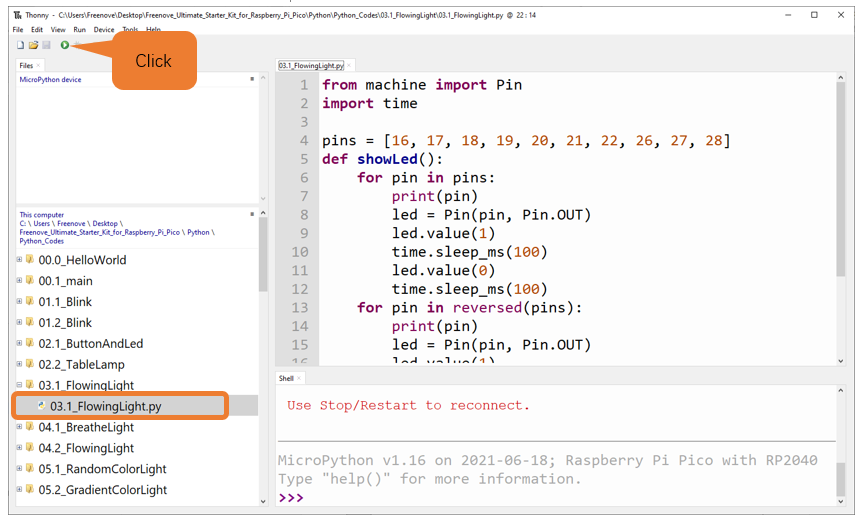This screenshot has height=523, width=863.
Task: Click the file list scrollbar down arrow
Action: pos(263,502)
